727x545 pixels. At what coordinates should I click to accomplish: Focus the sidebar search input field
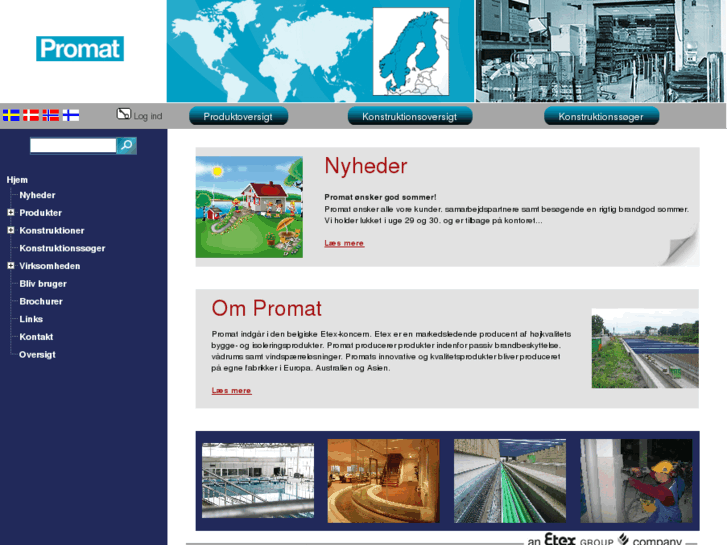73,146
